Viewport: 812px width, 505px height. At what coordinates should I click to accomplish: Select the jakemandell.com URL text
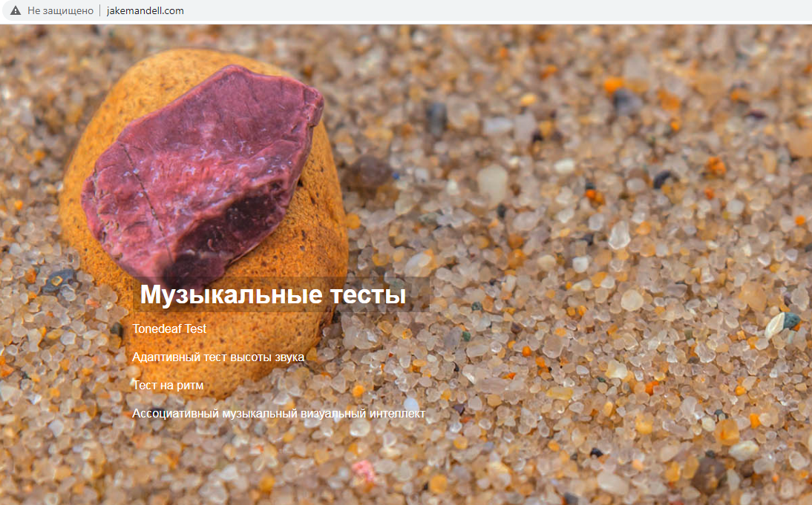point(145,10)
